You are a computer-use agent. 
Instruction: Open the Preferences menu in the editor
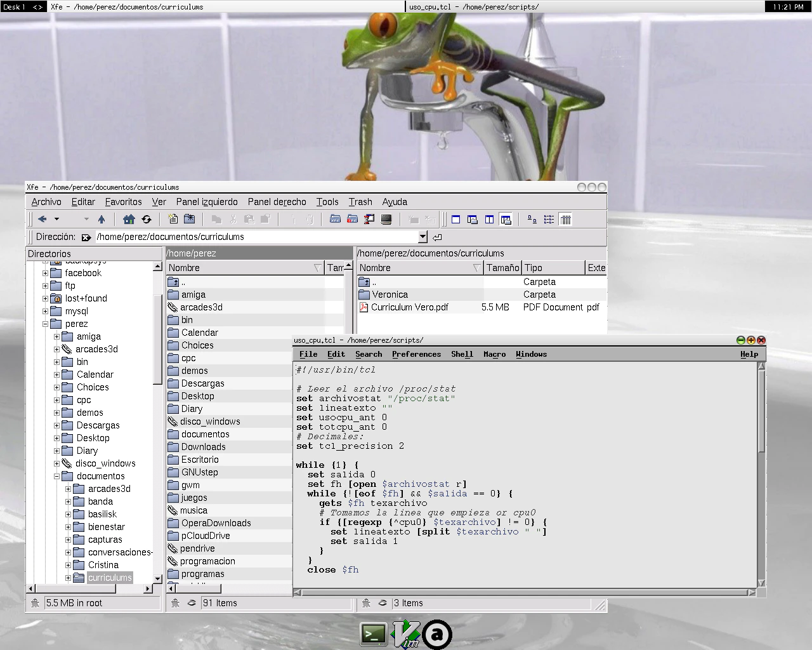(416, 354)
